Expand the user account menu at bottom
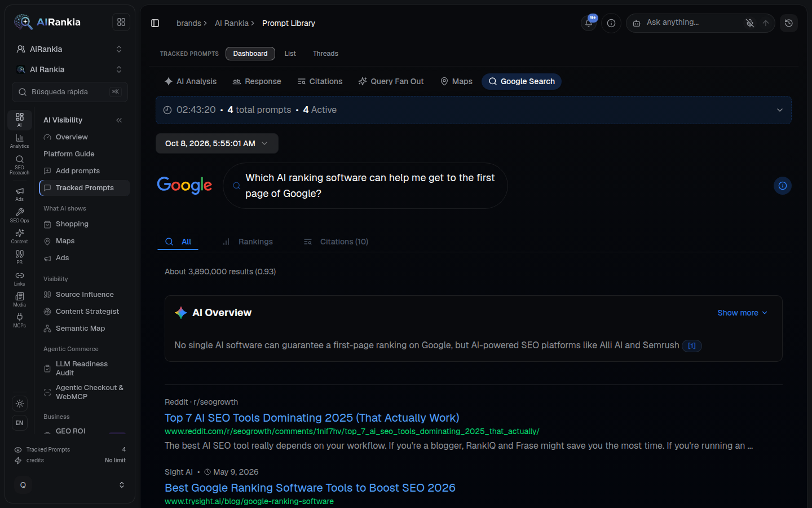 click(70, 485)
